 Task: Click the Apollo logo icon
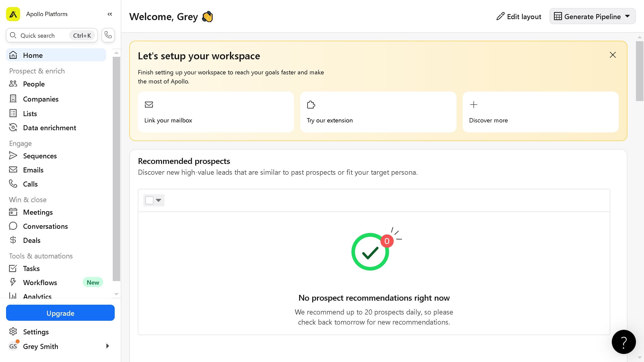coord(13,14)
